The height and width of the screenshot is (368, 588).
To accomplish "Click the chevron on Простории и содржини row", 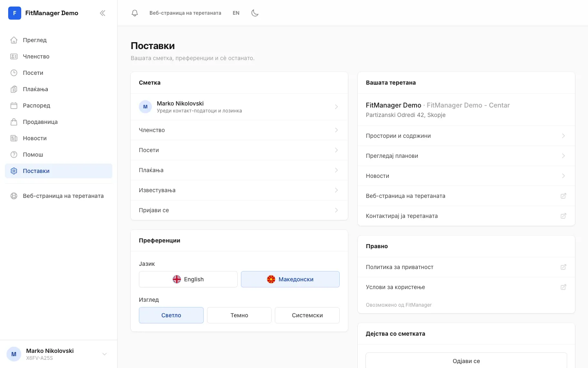I will click(x=563, y=136).
